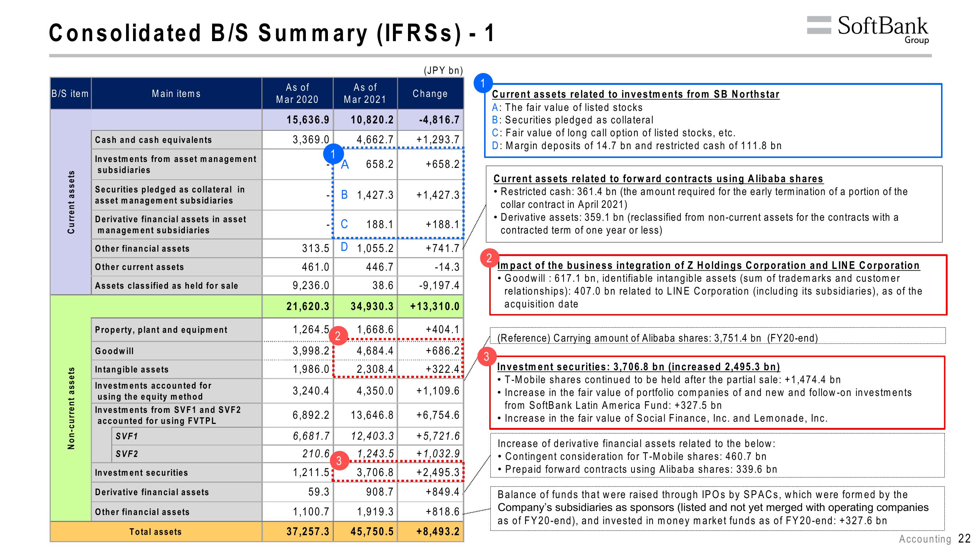Click the 'T-Mobile shares continued to be held' bullet
Image resolution: width=980 pixels, height=551 pixels.
[x=669, y=379]
